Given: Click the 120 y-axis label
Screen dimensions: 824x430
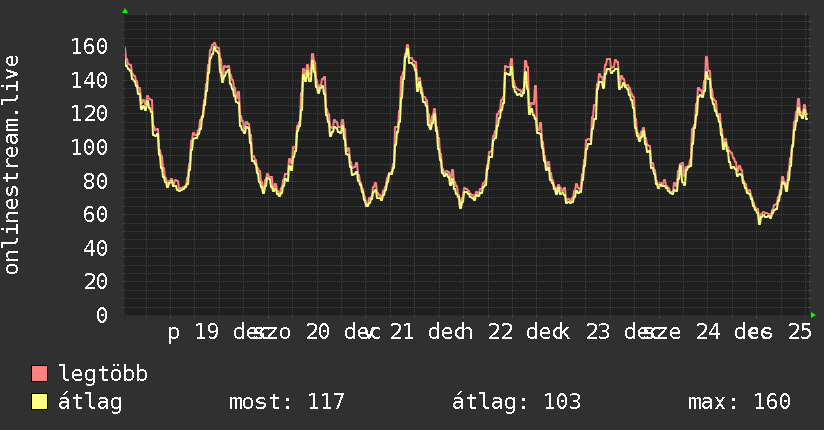Looking at the screenshot, I should point(89,114).
